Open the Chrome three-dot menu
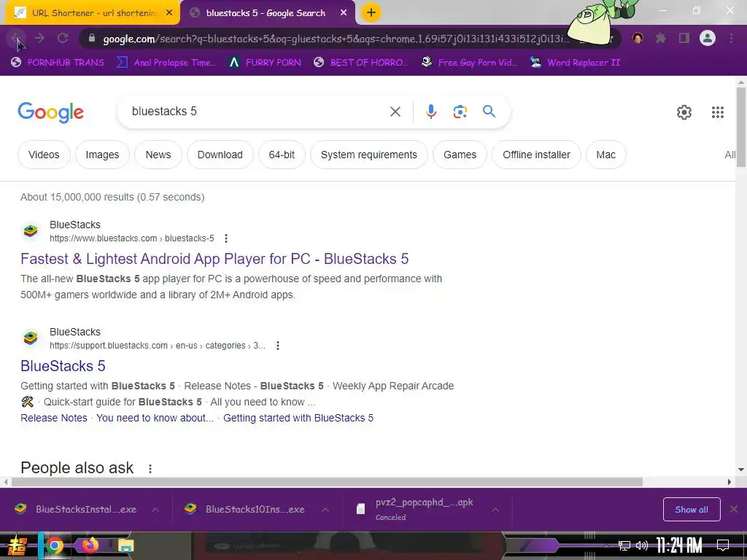The height and width of the screenshot is (560, 747). (x=731, y=38)
